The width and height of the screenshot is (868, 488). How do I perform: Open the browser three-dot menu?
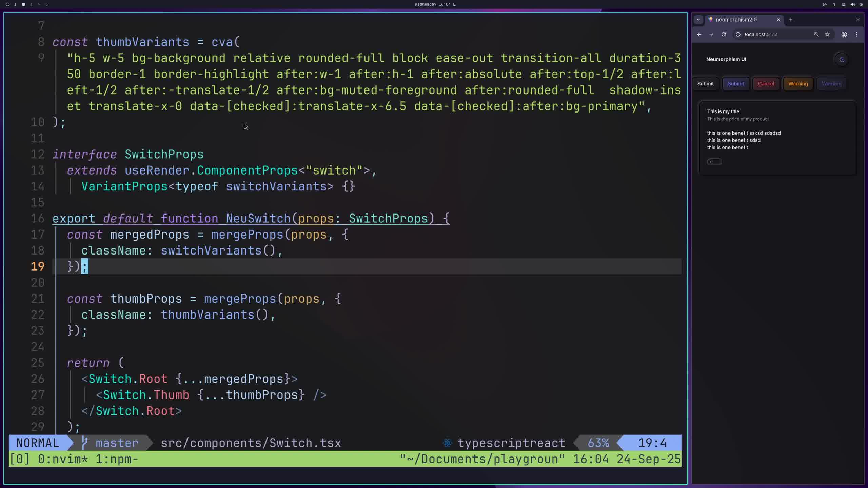point(856,34)
